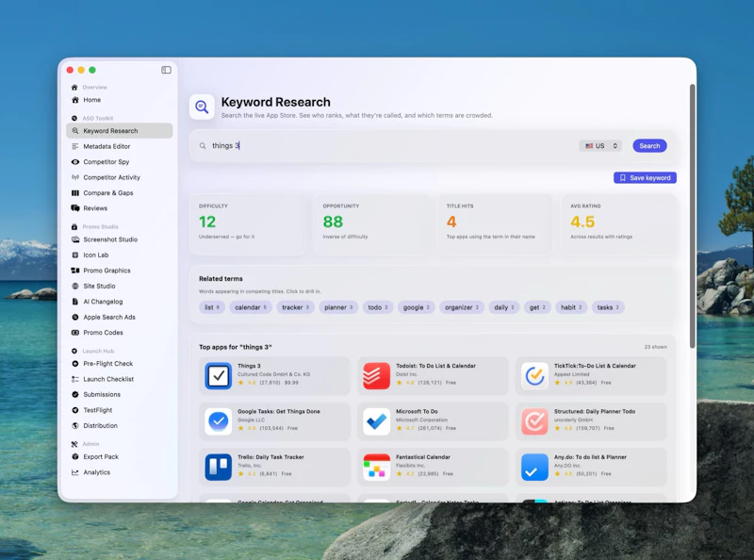Drill into the 'organizer' term chip
This screenshot has width=754, height=560.
point(462,307)
